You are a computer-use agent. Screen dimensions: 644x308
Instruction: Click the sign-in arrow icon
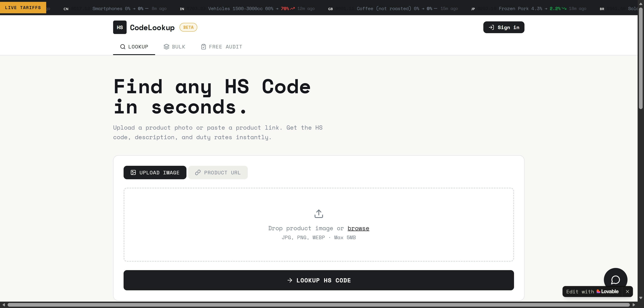click(x=491, y=27)
